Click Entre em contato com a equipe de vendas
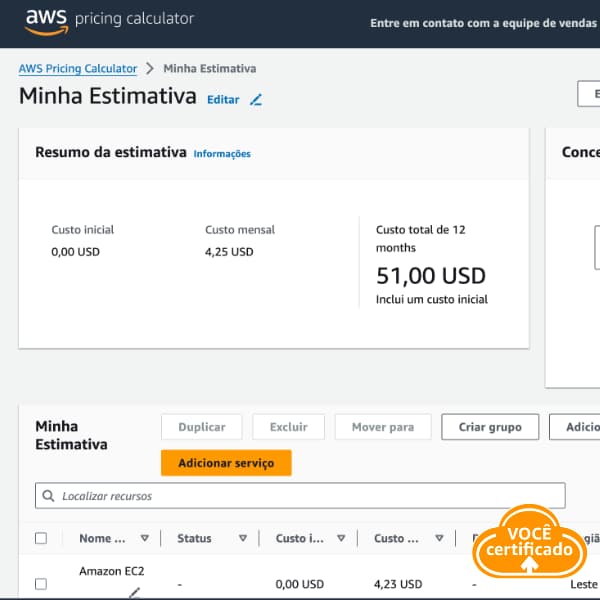Image resolution: width=600 pixels, height=600 pixels. (x=483, y=23)
